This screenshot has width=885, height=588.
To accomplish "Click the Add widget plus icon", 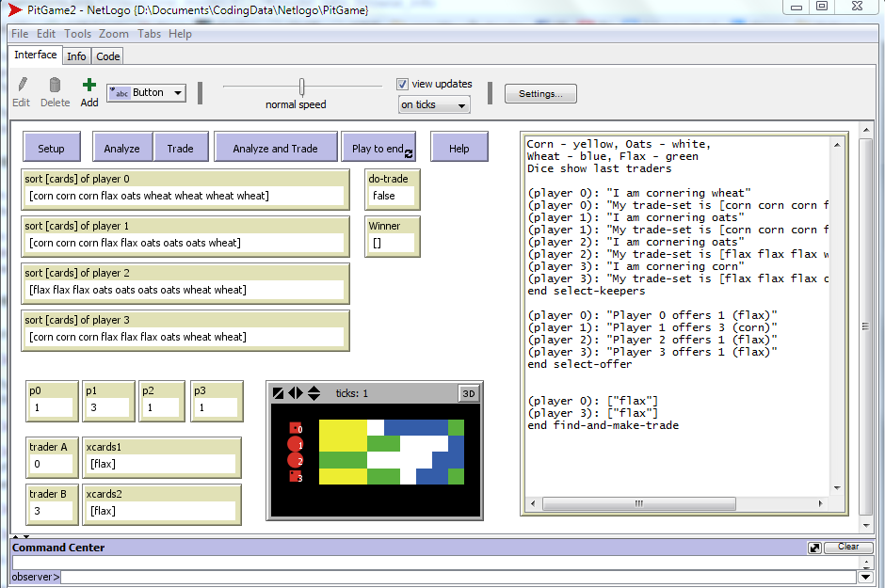I will coord(89,86).
